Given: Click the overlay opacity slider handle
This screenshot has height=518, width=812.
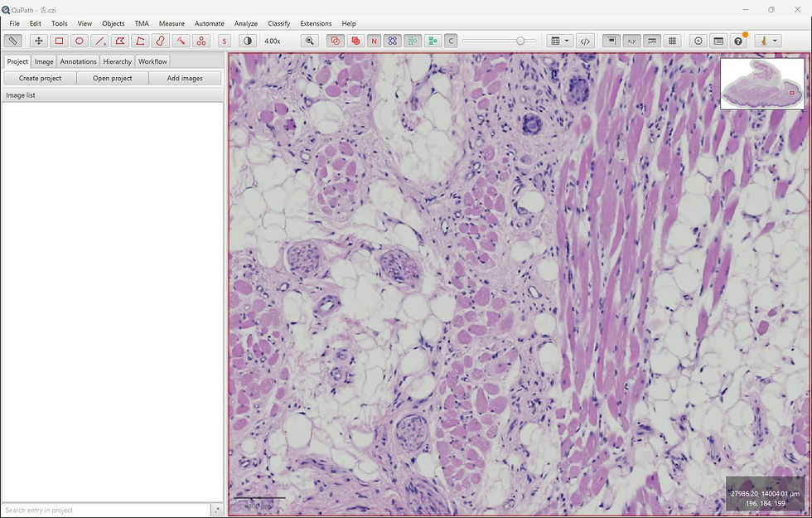Looking at the screenshot, I should (520, 41).
